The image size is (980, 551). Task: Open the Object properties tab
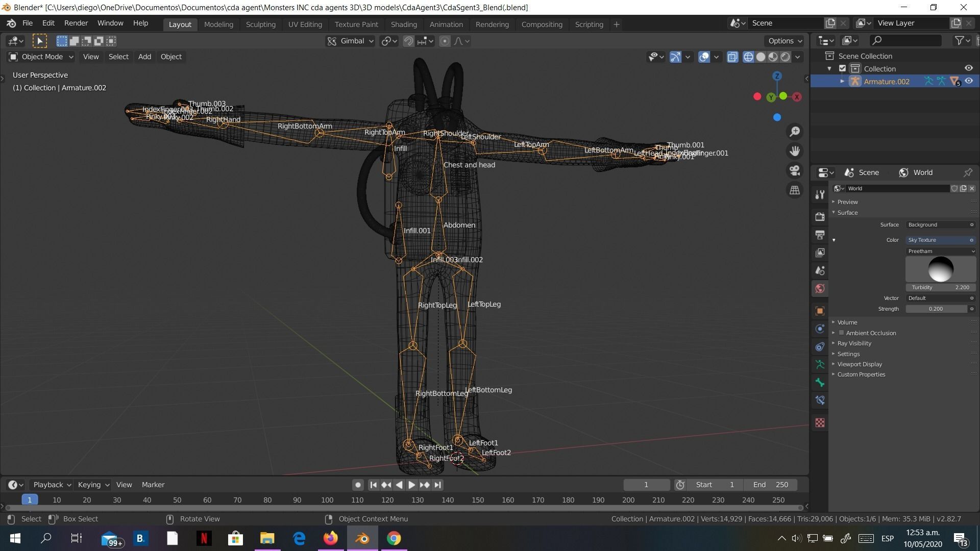[820, 311]
